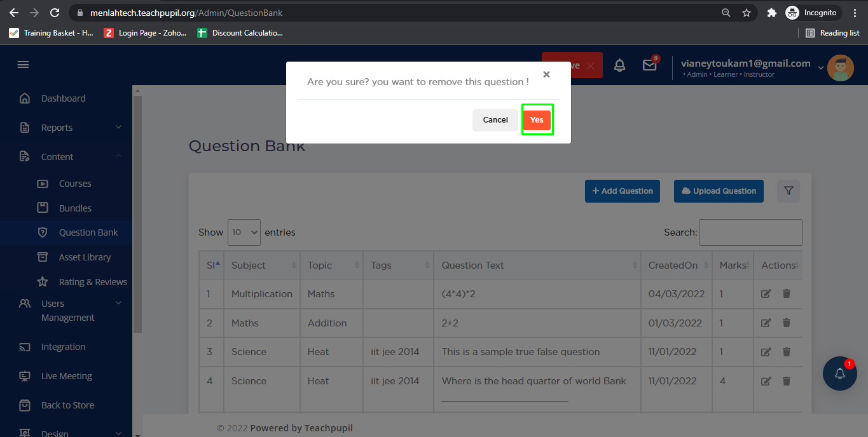Open the user profile avatar

coord(840,68)
